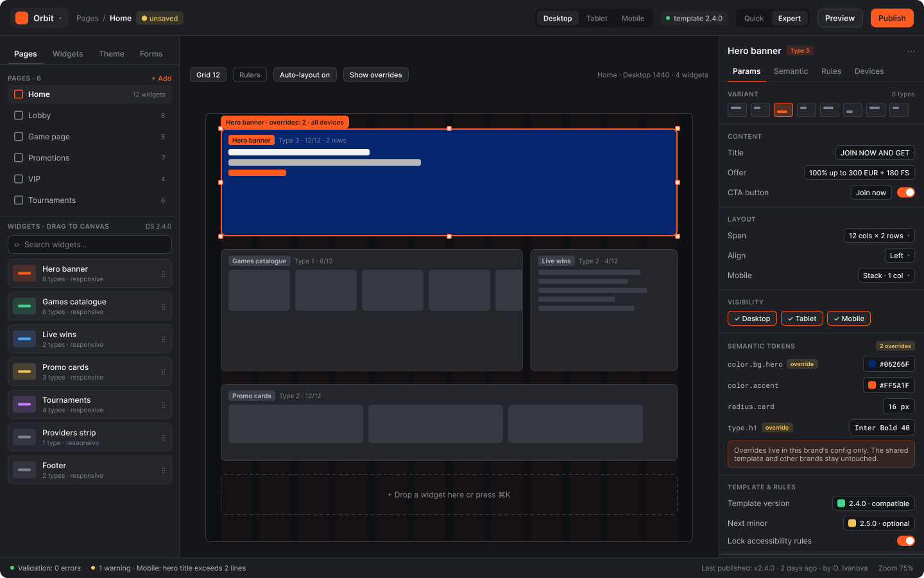
Task: Open the Span 12 cols × 2 rows dropdown
Action: tap(879, 236)
